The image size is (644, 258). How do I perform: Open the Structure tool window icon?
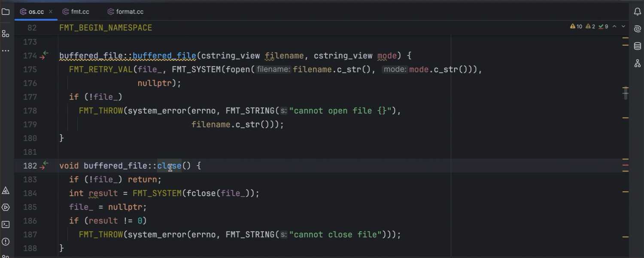[x=6, y=34]
